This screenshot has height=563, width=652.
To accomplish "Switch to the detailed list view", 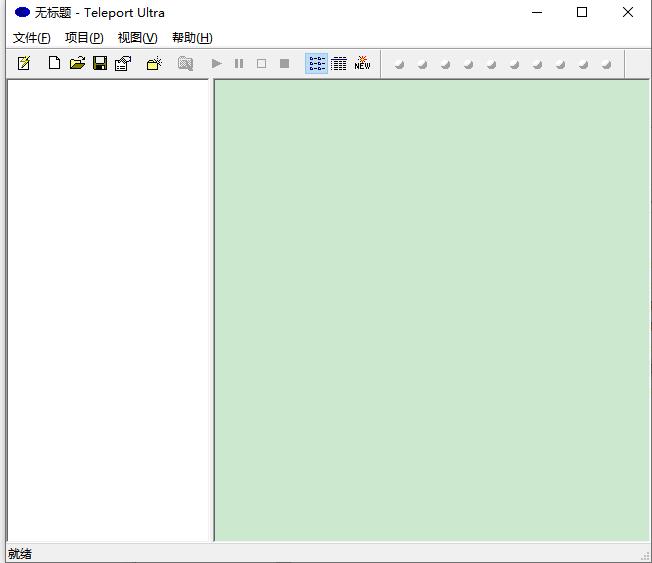I will (x=339, y=63).
